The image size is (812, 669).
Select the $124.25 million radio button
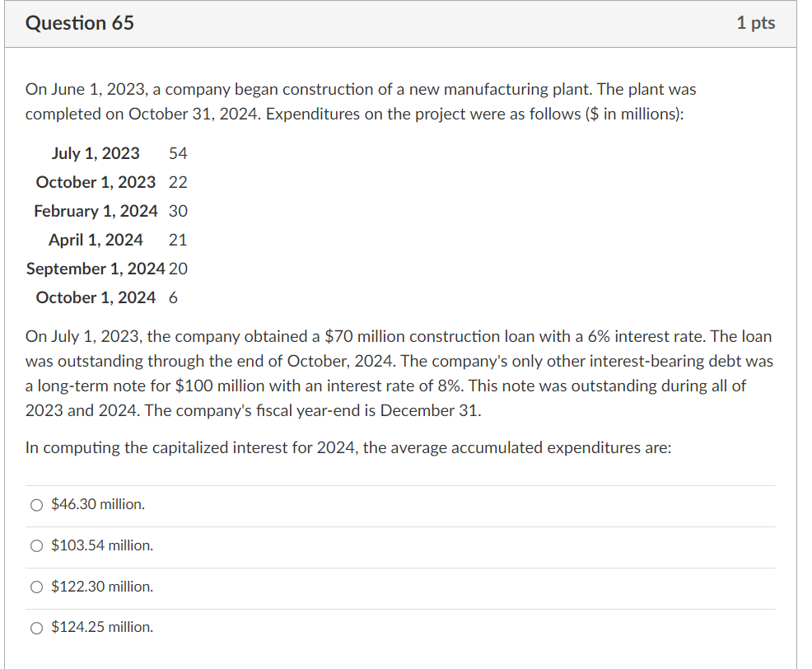tap(36, 627)
